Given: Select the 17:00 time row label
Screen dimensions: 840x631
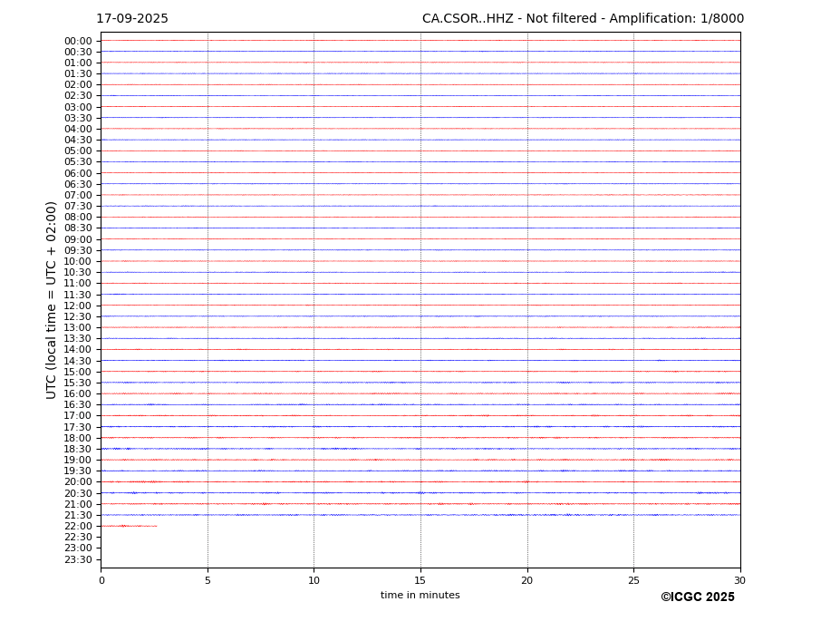Looking at the screenshot, I should [78, 416].
